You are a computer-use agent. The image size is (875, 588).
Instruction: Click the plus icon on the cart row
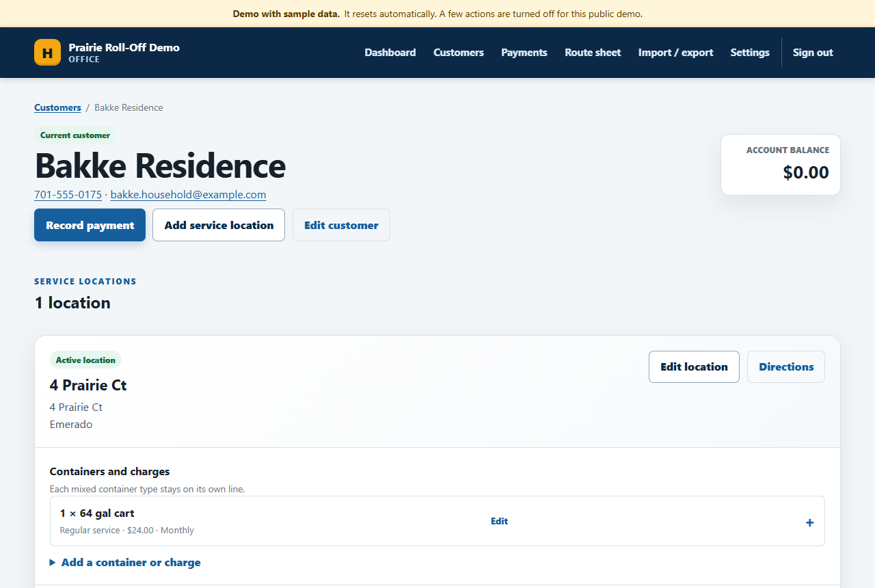(x=810, y=522)
